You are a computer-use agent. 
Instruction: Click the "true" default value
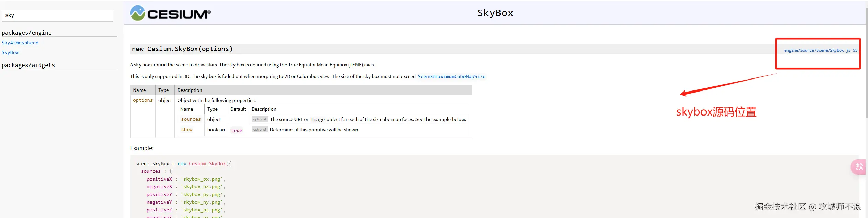click(x=237, y=130)
